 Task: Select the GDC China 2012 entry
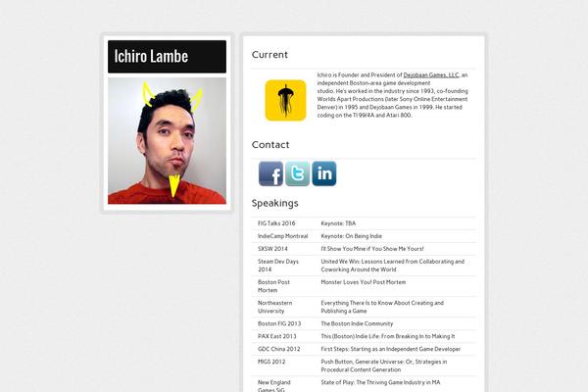pos(278,349)
